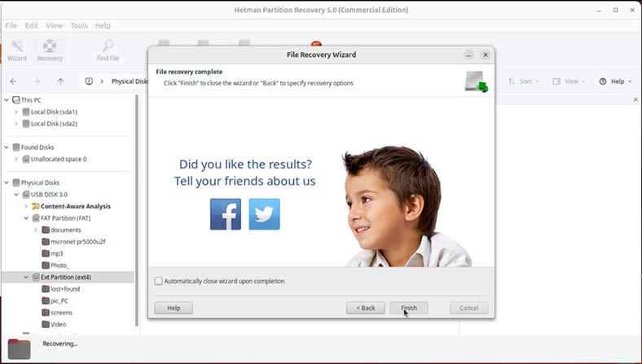Open the Tools menu
The image size is (642, 364).
78,25
